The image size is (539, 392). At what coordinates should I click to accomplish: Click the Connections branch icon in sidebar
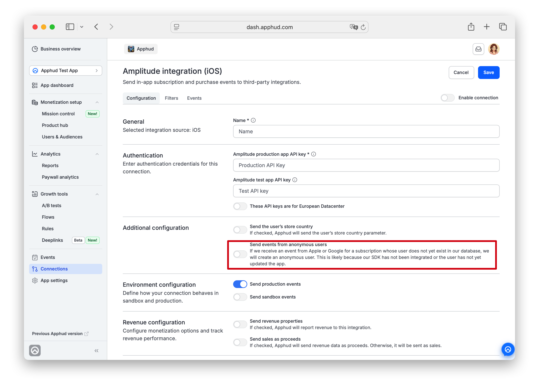pos(35,269)
